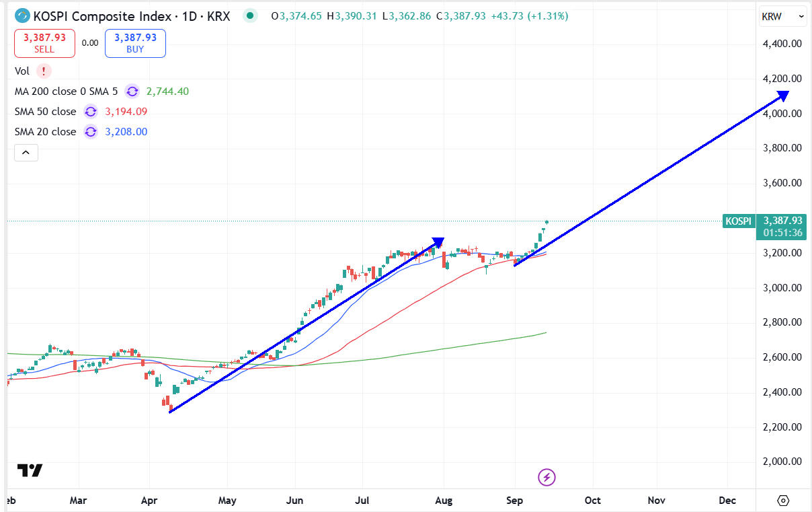Click the refresh icon beside SMA 20 close

click(x=90, y=132)
